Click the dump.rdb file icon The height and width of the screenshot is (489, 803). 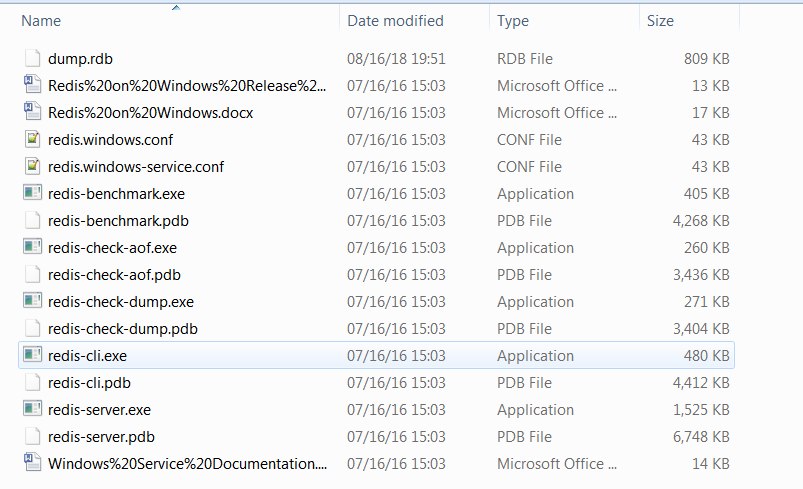tap(32, 58)
